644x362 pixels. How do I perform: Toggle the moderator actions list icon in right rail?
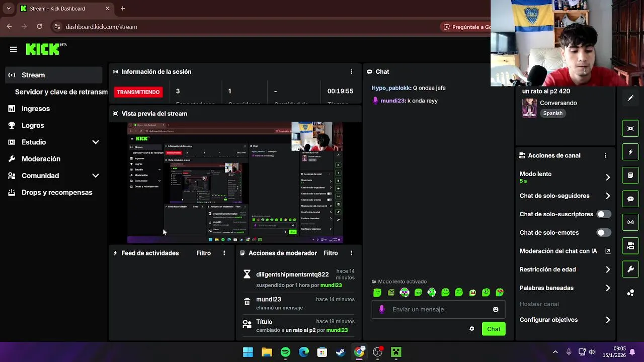tap(630, 175)
